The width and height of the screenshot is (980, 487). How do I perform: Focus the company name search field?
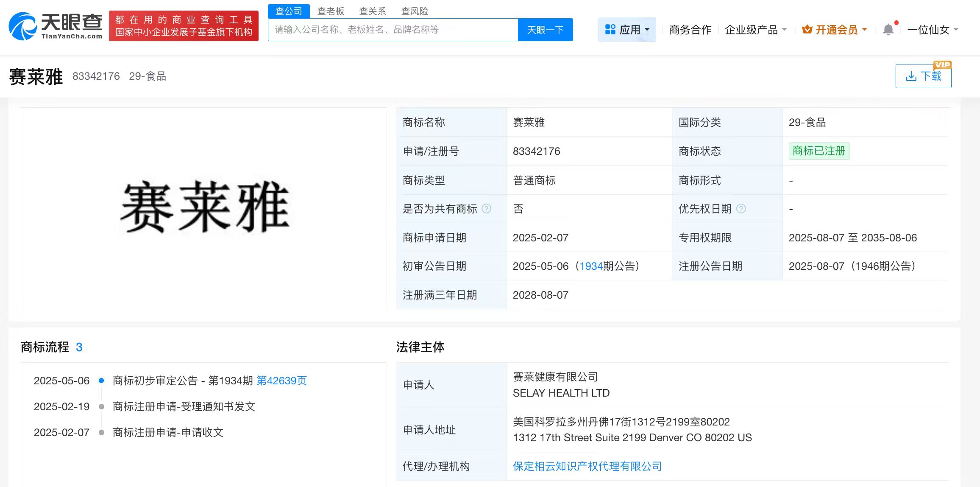click(393, 30)
